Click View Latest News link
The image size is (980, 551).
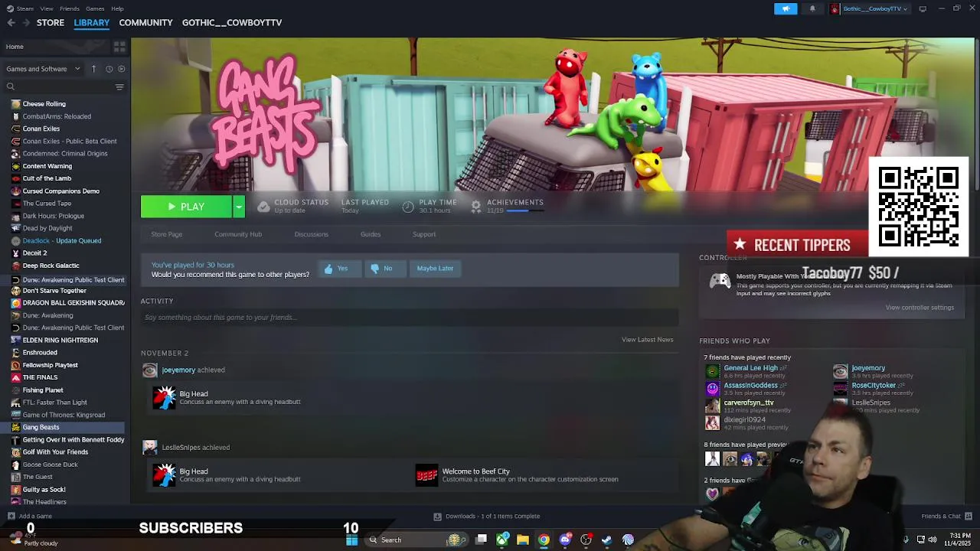[x=648, y=340]
